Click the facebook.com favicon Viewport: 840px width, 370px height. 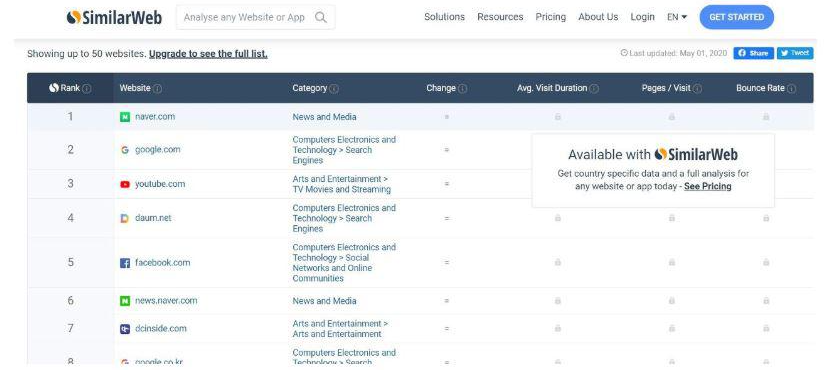tap(125, 263)
